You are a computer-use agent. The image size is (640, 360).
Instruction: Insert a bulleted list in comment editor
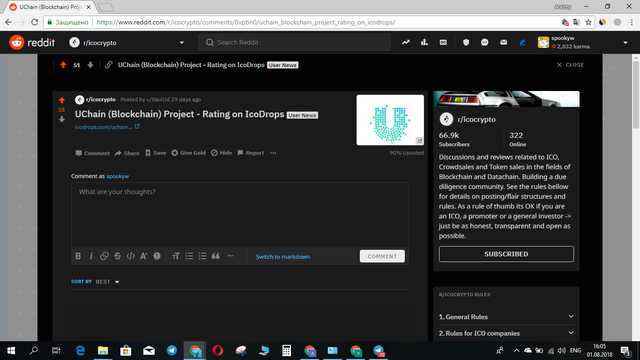point(189,256)
